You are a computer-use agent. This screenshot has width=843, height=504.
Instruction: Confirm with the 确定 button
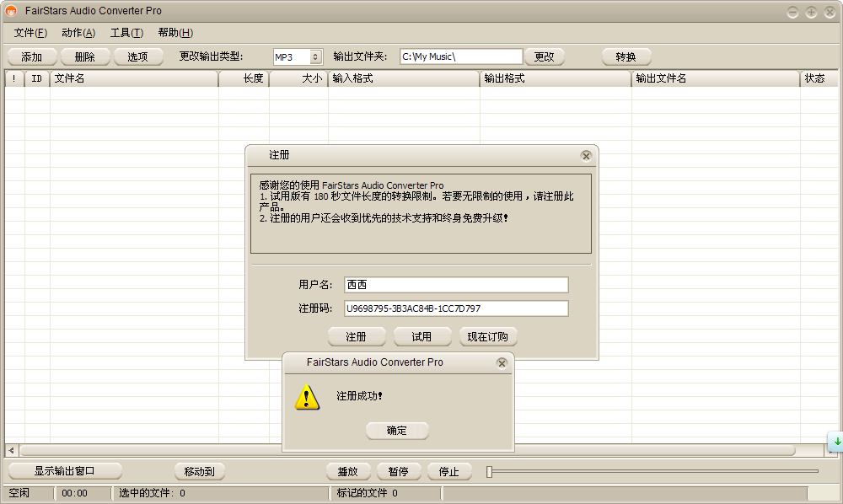pyautogui.click(x=397, y=431)
